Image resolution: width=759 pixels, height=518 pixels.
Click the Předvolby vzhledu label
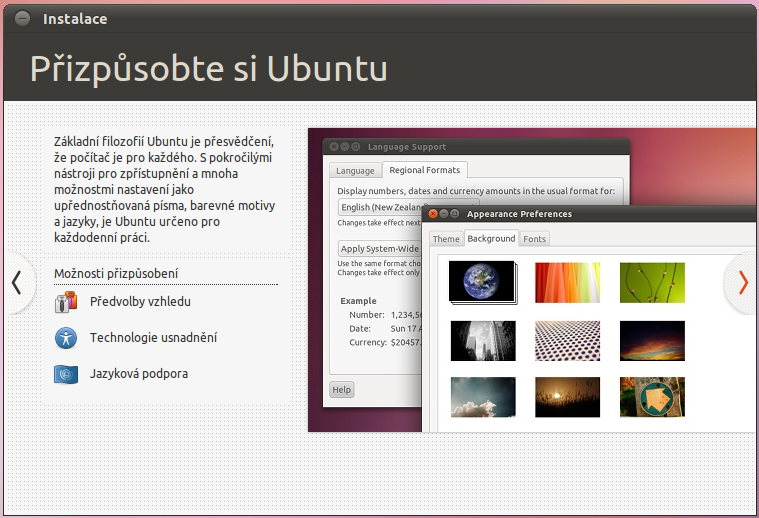pos(140,302)
